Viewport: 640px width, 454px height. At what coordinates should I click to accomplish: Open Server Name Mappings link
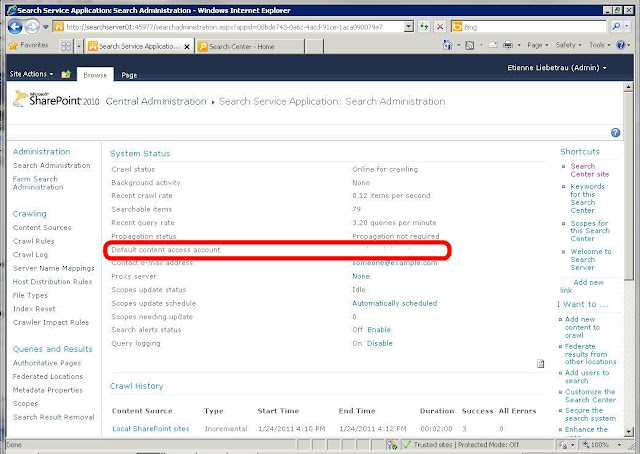click(53, 268)
